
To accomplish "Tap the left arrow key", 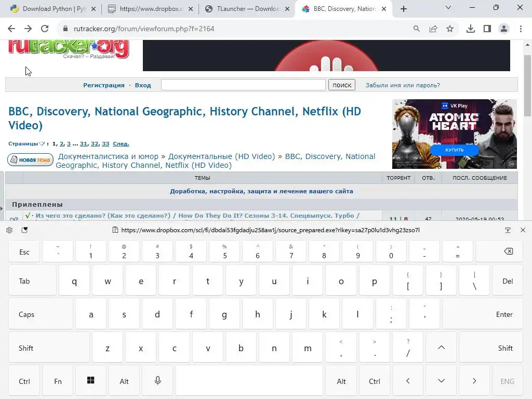I will [408, 381].
